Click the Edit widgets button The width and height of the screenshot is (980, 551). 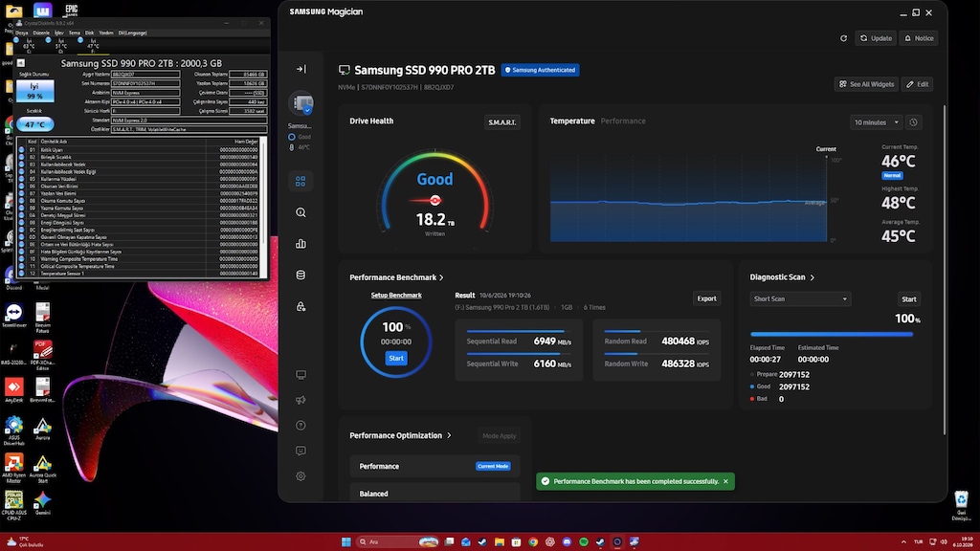pyautogui.click(x=917, y=84)
